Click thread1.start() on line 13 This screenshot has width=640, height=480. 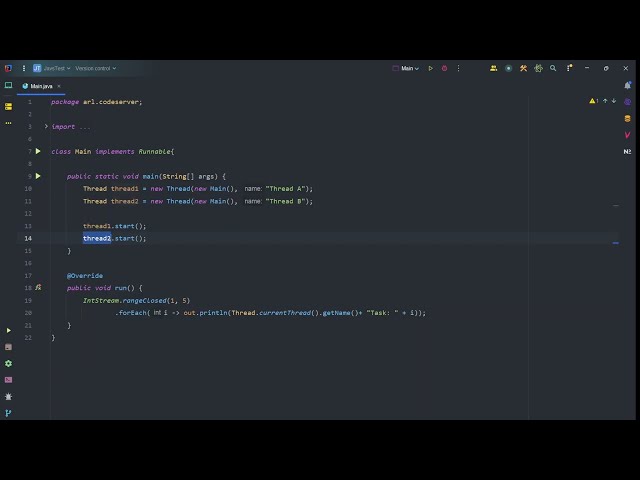(x=114, y=226)
